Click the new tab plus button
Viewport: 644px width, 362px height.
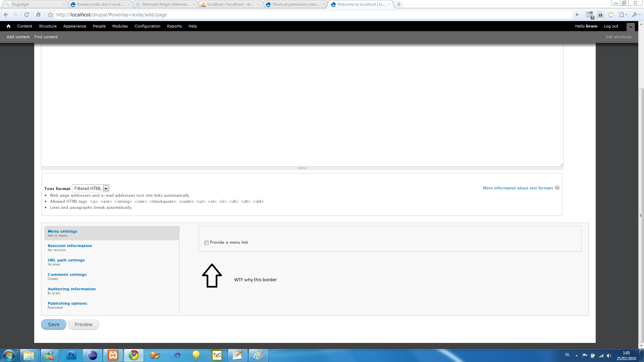pos(398,4)
